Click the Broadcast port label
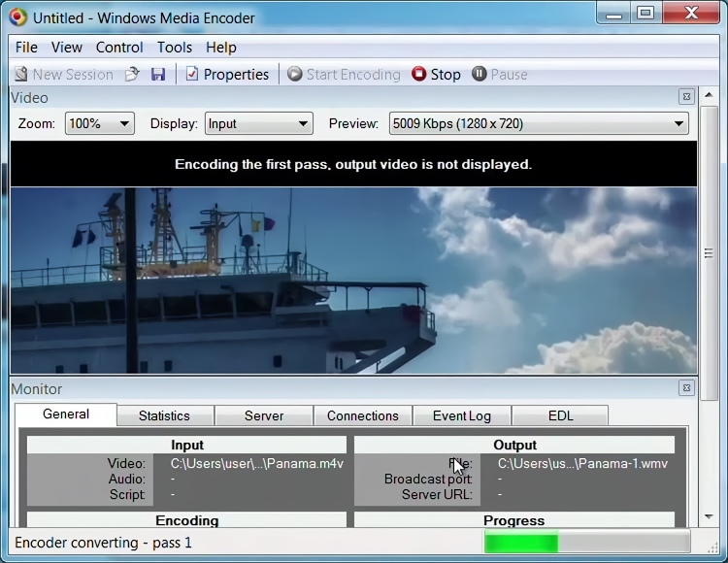 [428, 479]
